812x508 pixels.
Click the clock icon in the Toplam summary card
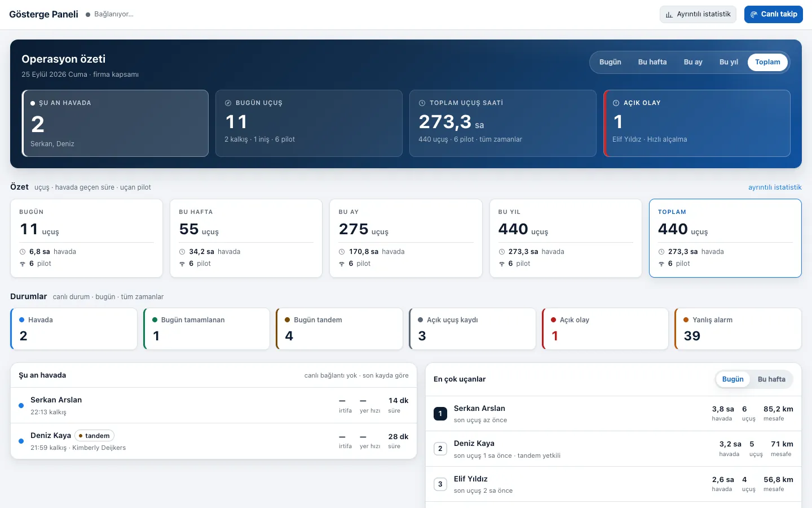[x=661, y=252]
